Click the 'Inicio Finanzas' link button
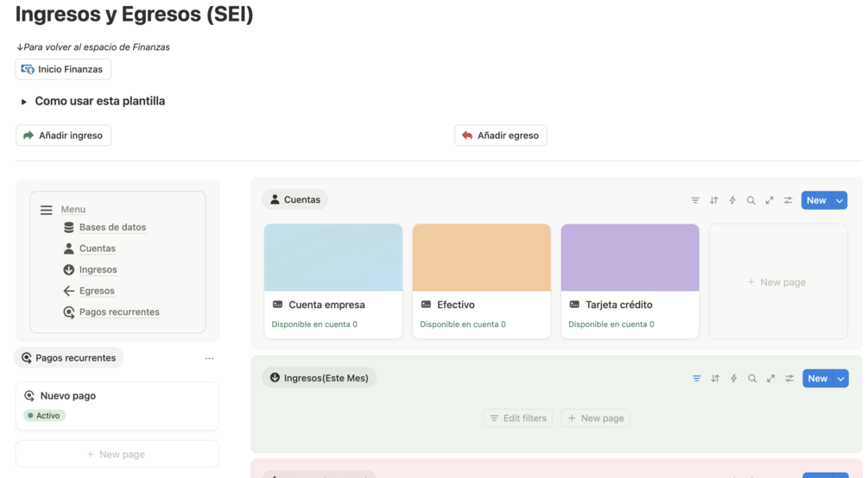 (63, 69)
